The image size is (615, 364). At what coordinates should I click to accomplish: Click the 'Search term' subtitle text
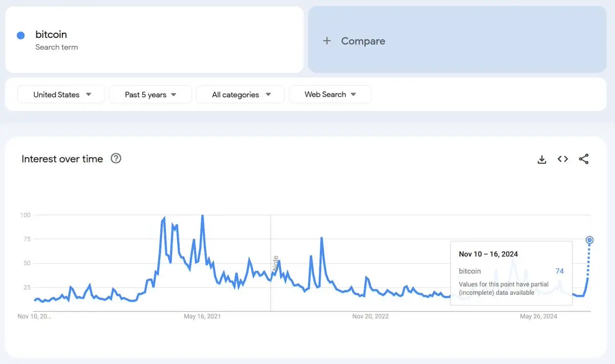56,47
